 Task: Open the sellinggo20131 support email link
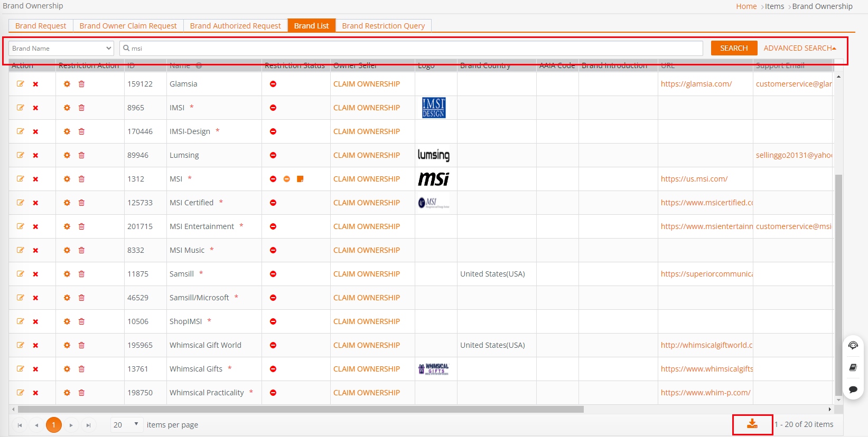coord(794,155)
